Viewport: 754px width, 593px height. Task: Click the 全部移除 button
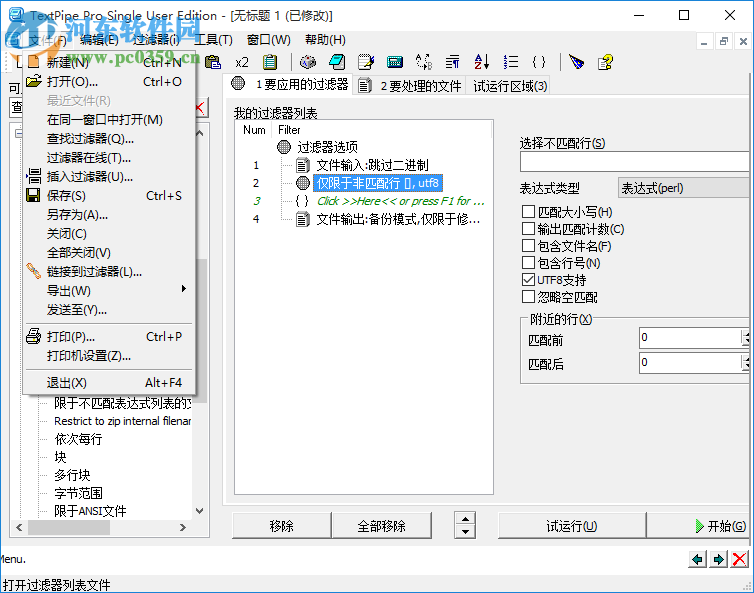382,526
